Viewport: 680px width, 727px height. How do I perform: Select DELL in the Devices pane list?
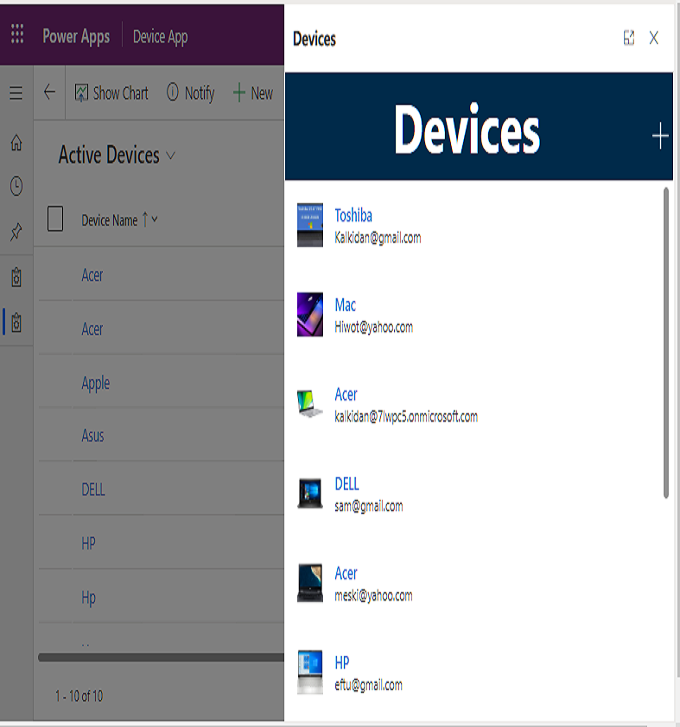(347, 484)
